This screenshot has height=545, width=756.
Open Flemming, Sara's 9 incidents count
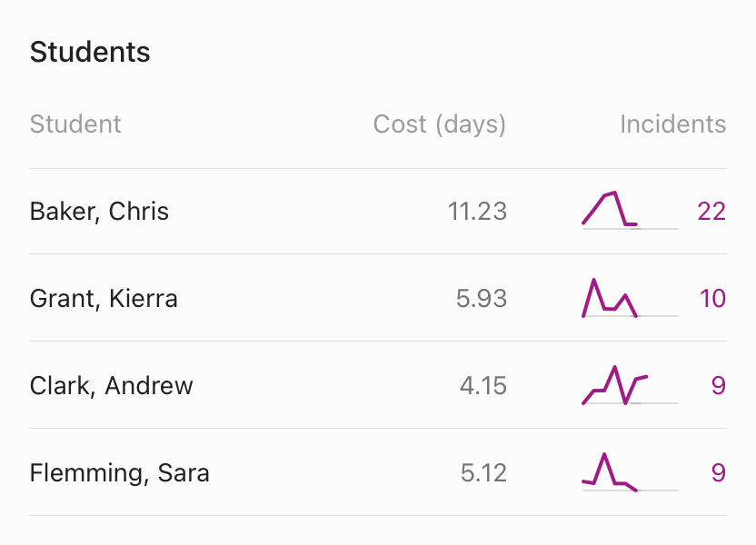pos(718,473)
